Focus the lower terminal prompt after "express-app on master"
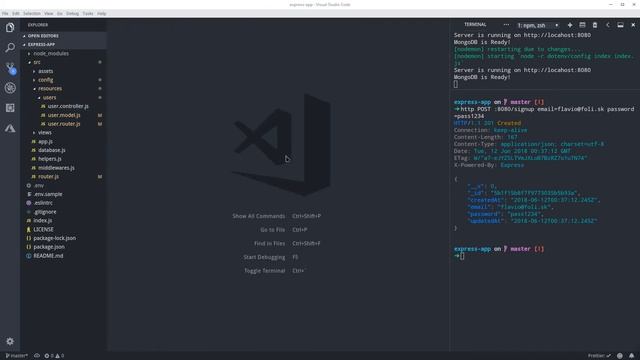 [x=462, y=256]
